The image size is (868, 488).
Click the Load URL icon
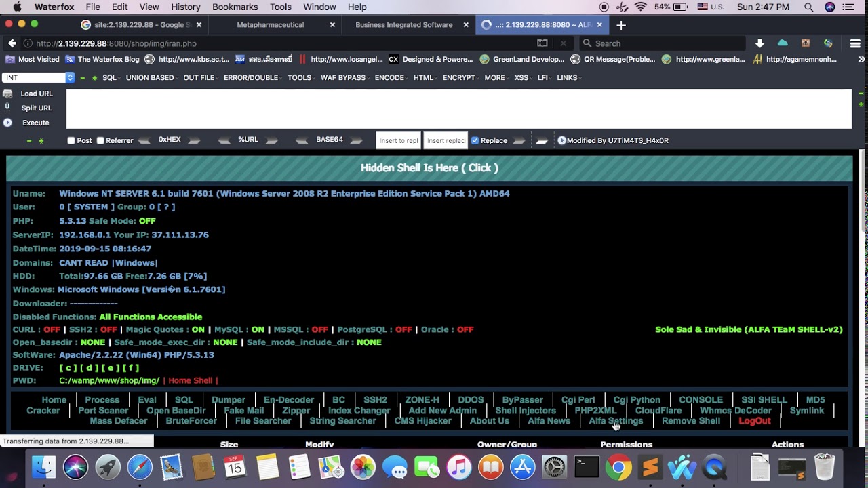point(8,94)
